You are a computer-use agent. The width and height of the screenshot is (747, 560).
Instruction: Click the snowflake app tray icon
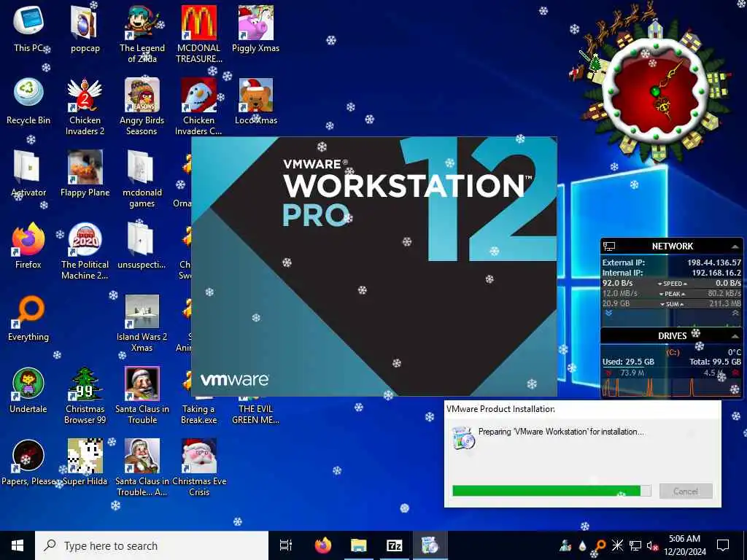617,545
